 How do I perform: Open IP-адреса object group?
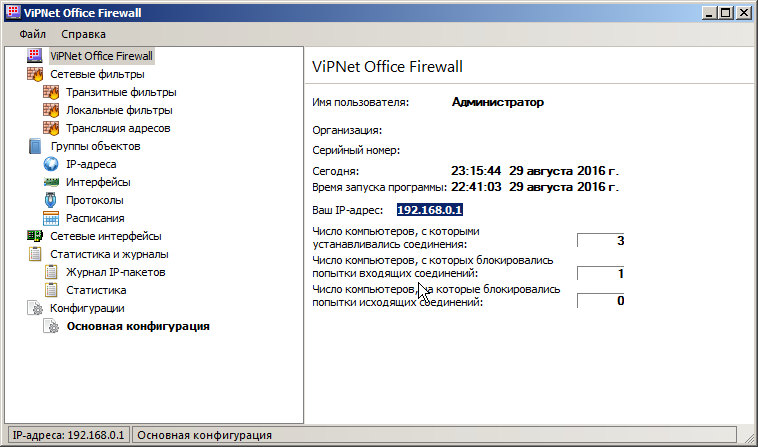(x=91, y=164)
